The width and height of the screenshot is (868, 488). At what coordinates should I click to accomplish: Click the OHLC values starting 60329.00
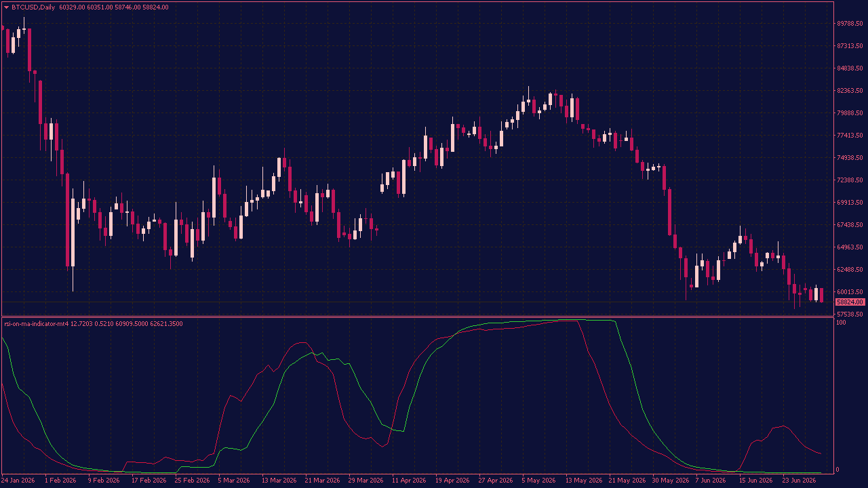tap(114, 7)
